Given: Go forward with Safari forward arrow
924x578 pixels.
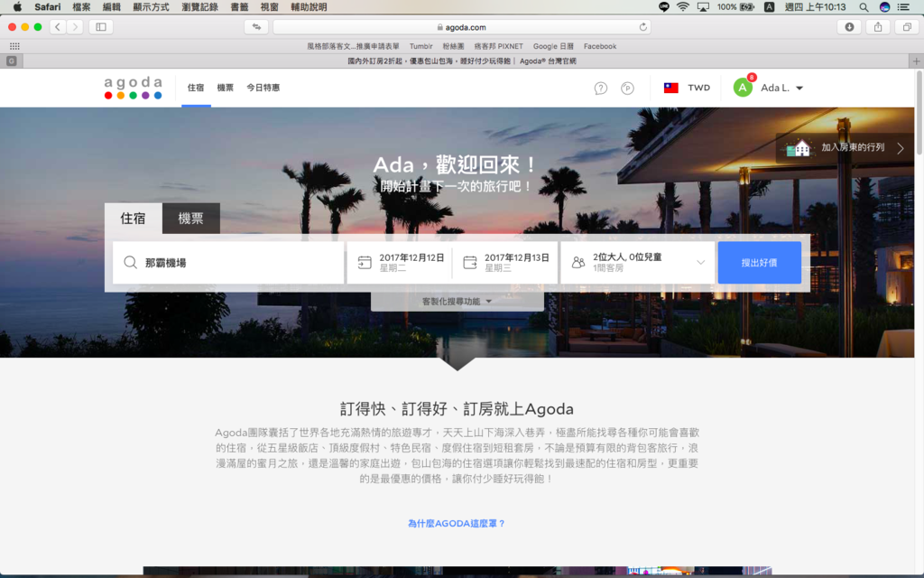Looking at the screenshot, I should (75, 26).
